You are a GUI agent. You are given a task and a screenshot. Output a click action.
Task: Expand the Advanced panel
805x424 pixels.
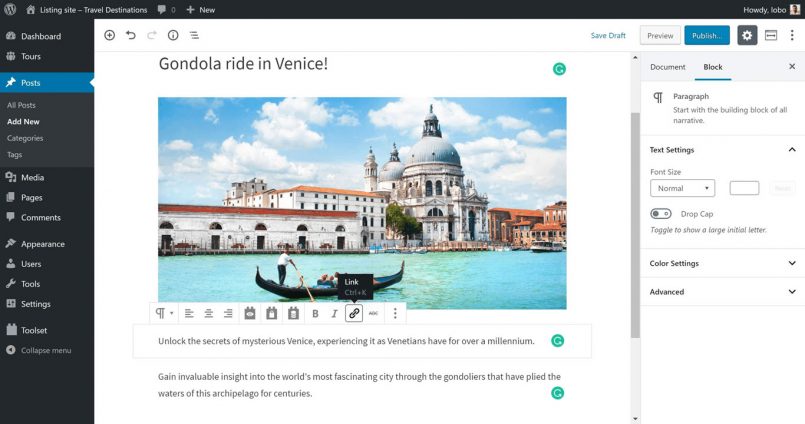(x=723, y=292)
